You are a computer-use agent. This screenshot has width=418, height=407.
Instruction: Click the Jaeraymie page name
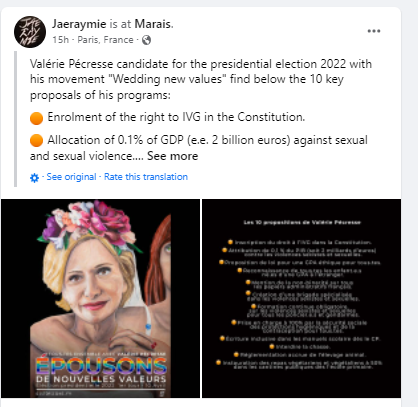[x=79, y=24]
